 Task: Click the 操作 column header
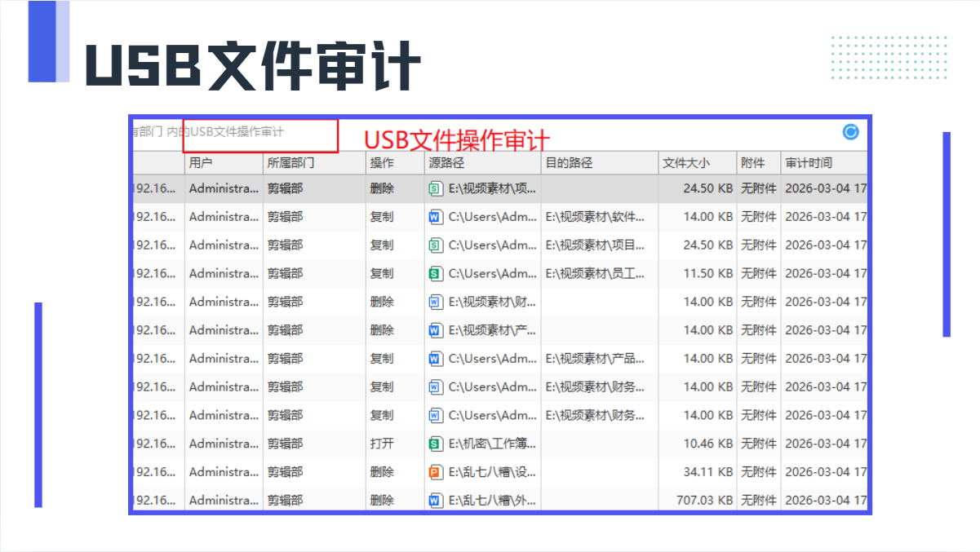tap(382, 163)
